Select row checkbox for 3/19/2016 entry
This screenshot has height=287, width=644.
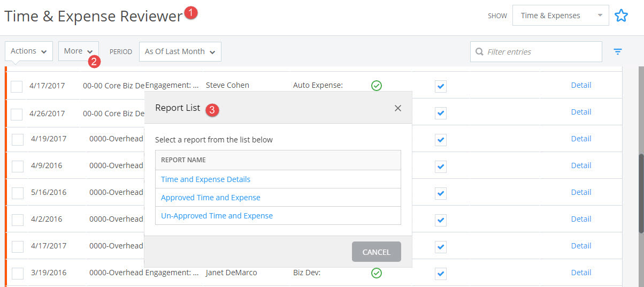[18, 273]
